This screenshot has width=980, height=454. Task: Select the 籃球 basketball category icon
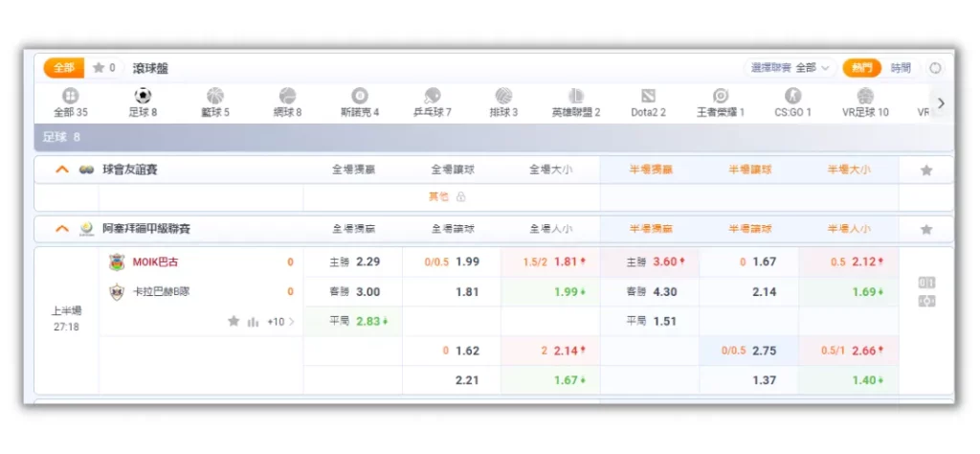coord(215,97)
